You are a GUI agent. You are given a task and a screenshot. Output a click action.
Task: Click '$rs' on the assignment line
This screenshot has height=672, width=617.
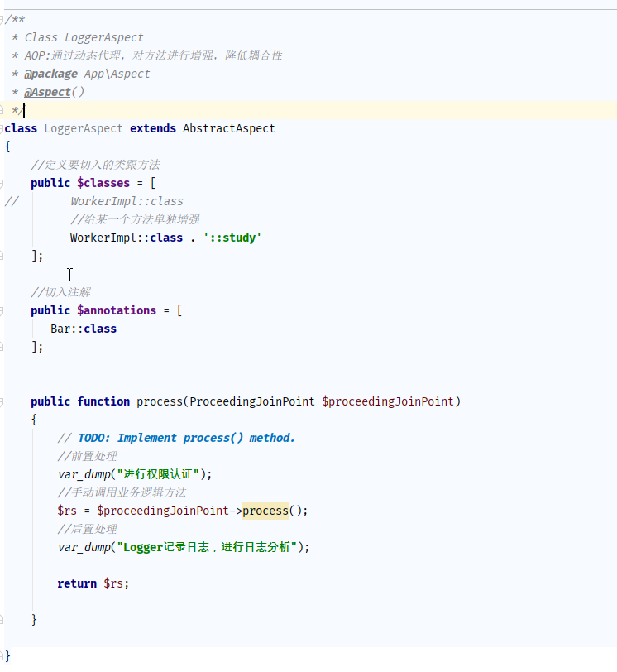(67, 511)
